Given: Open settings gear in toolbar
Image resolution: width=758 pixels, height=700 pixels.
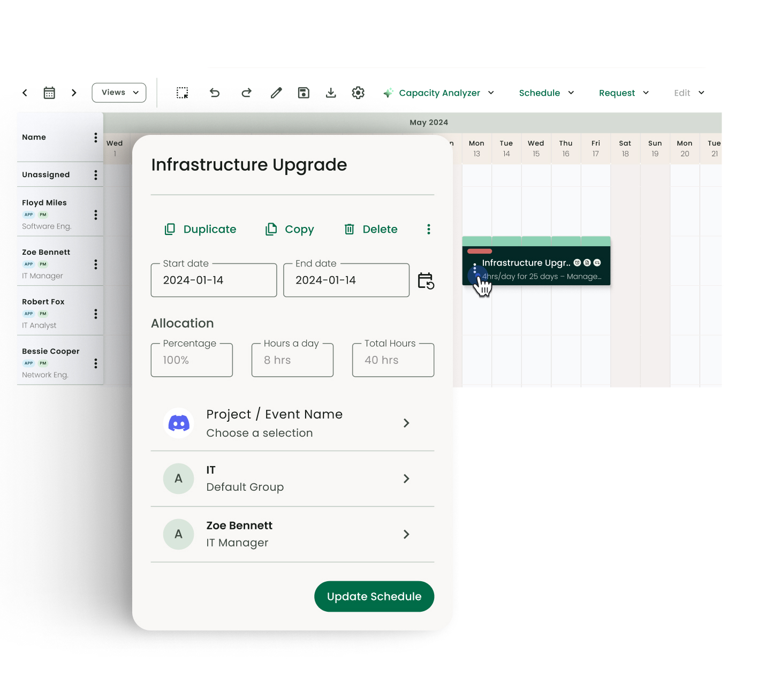Looking at the screenshot, I should pos(358,93).
